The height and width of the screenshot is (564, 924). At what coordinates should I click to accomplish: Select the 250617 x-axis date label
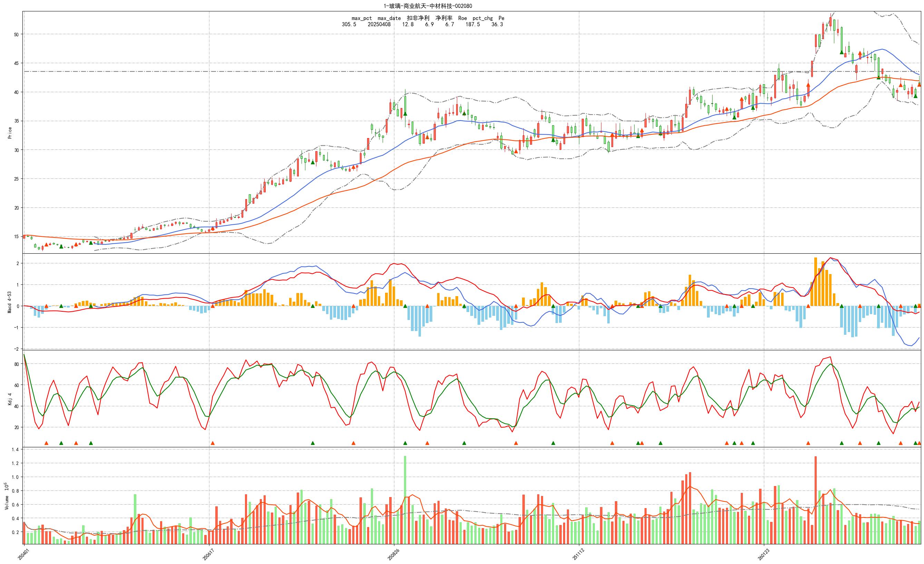click(x=208, y=554)
